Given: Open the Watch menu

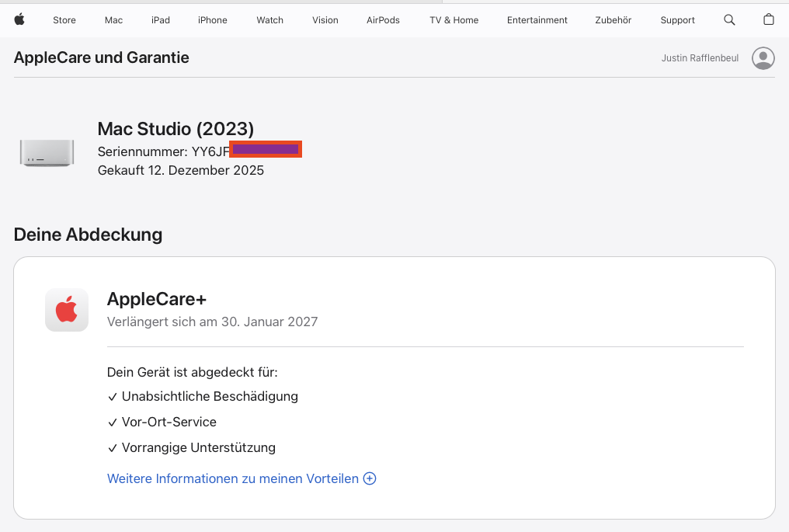Looking at the screenshot, I should [x=269, y=20].
